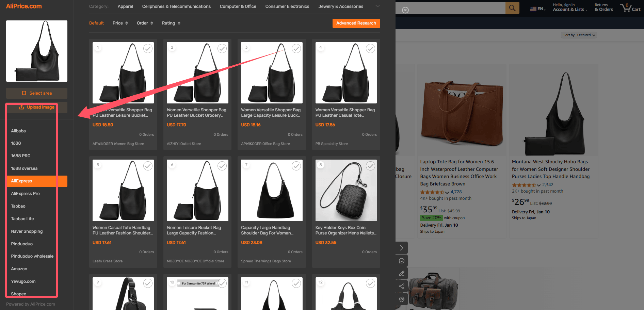Switch platform to Naver Shopping
Image resolution: width=644 pixels, height=310 pixels.
click(x=37, y=231)
